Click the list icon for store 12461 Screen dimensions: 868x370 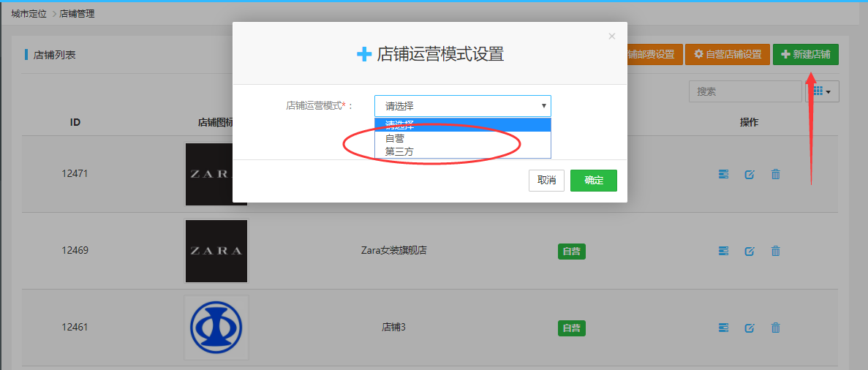coord(723,328)
